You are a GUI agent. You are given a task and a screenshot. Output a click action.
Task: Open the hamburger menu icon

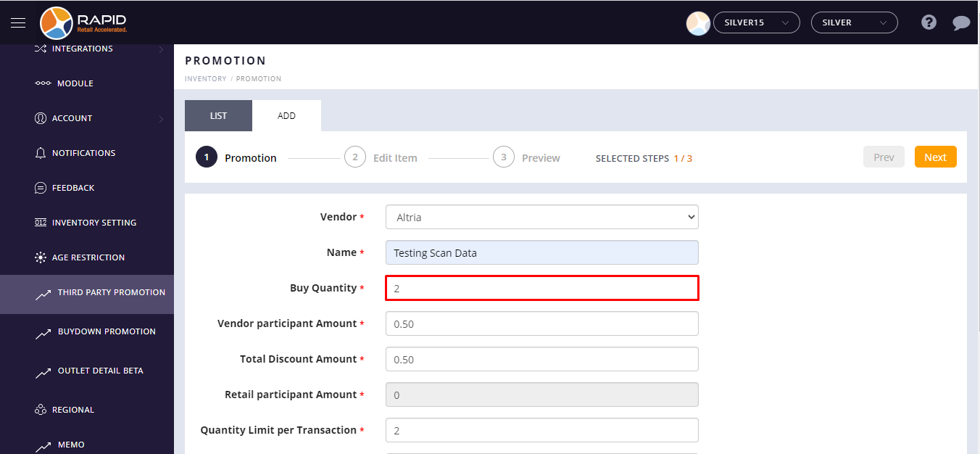click(x=18, y=22)
